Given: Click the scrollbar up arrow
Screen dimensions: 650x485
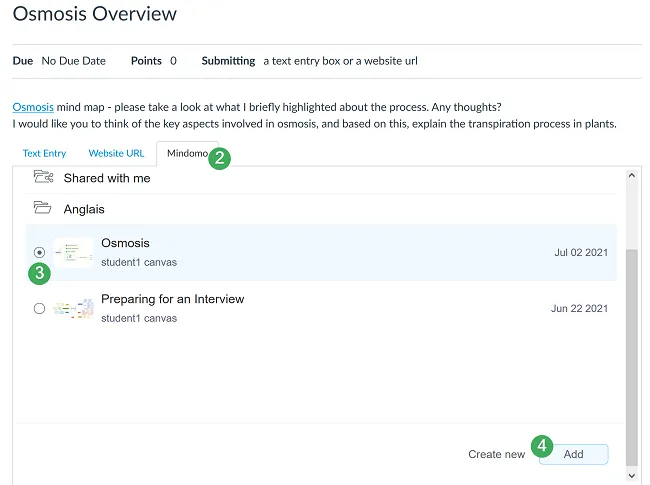Looking at the screenshot, I should click(631, 174).
